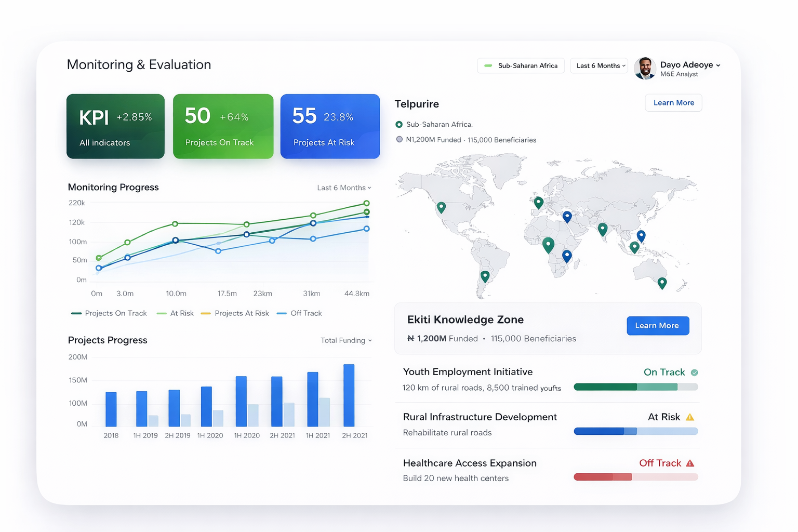Open the 50 Projects On Track card
The image size is (798, 532).
223,126
